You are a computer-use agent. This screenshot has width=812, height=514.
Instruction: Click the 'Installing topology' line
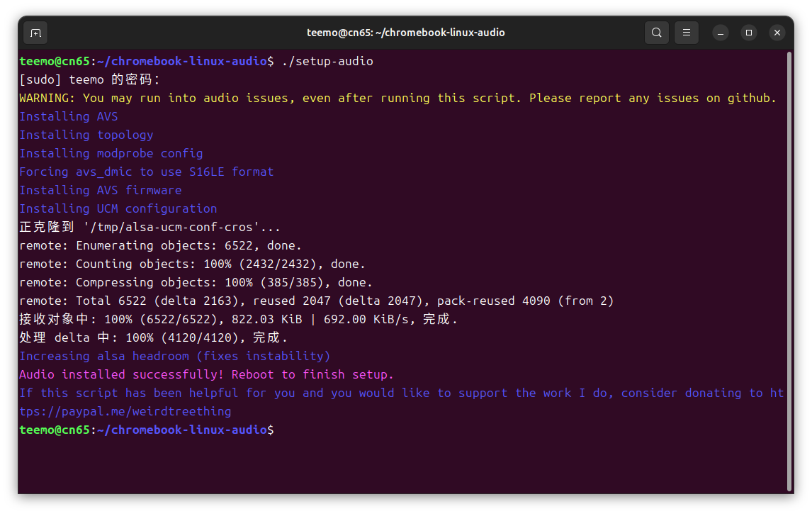86,135
